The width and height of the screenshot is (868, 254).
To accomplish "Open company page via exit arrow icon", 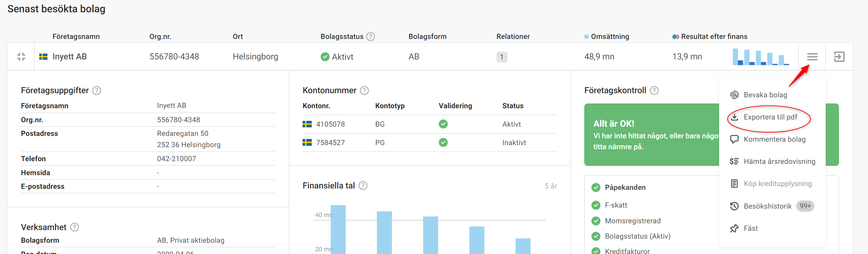I will tap(839, 57).
